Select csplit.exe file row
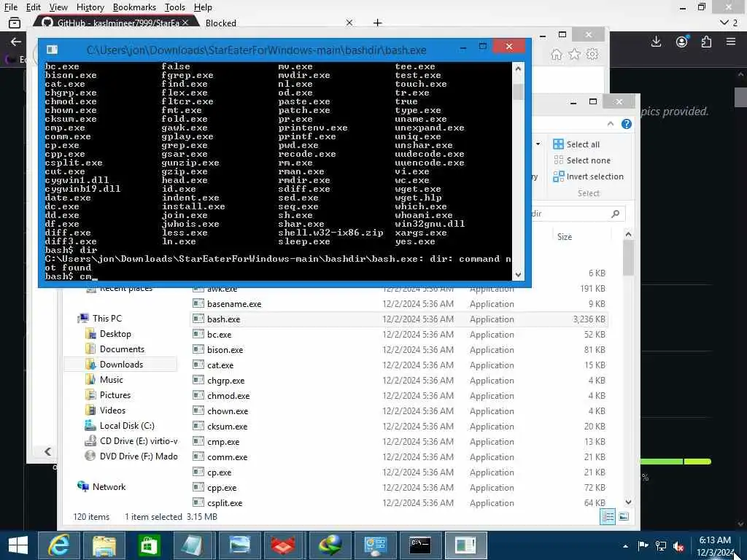747x560 pixels. point(399,503)
